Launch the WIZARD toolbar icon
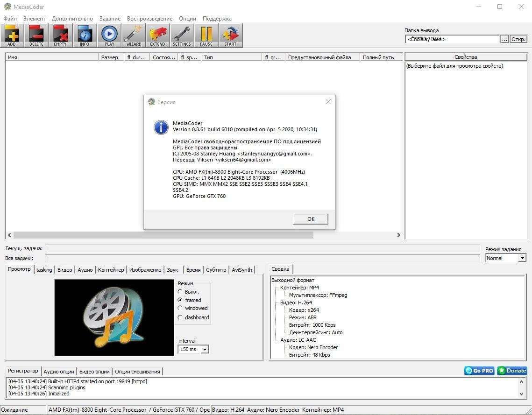This screenshot has height=415, width=532. click(x=134, y=35)
